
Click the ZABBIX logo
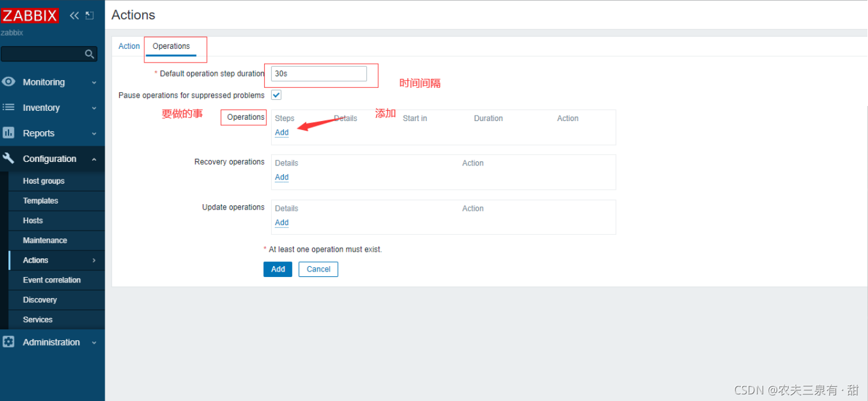click(29, 15)
